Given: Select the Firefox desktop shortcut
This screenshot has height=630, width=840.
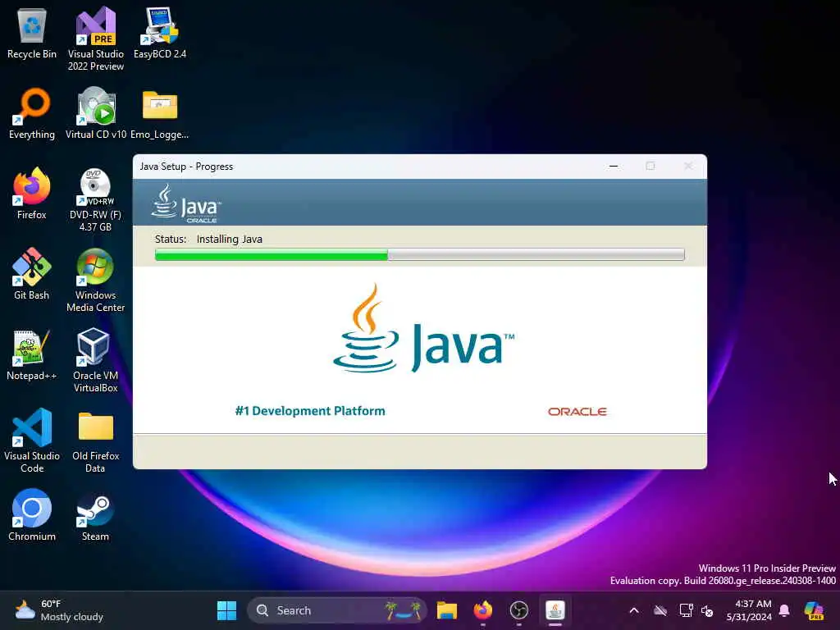Looking at the screenshot, I should click(x=32, y=194).
